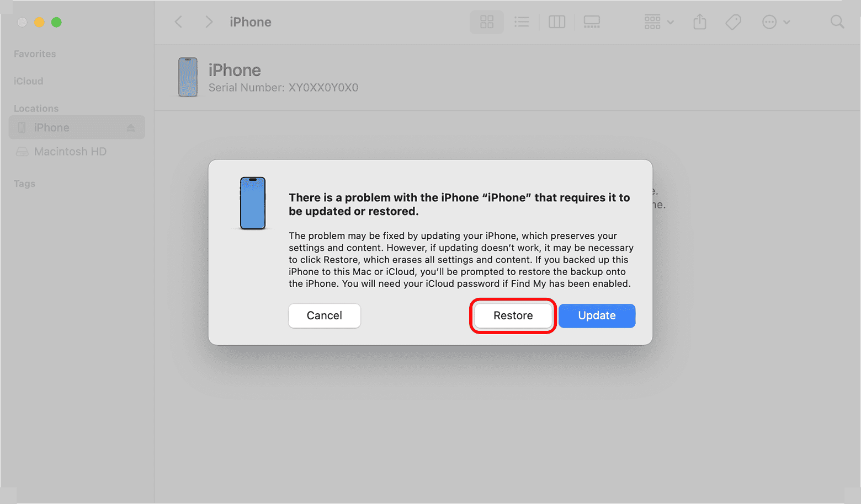Viewport: 861px width, 504px height.
Task: Open the Share toolbar button
Action: (700, 22)
